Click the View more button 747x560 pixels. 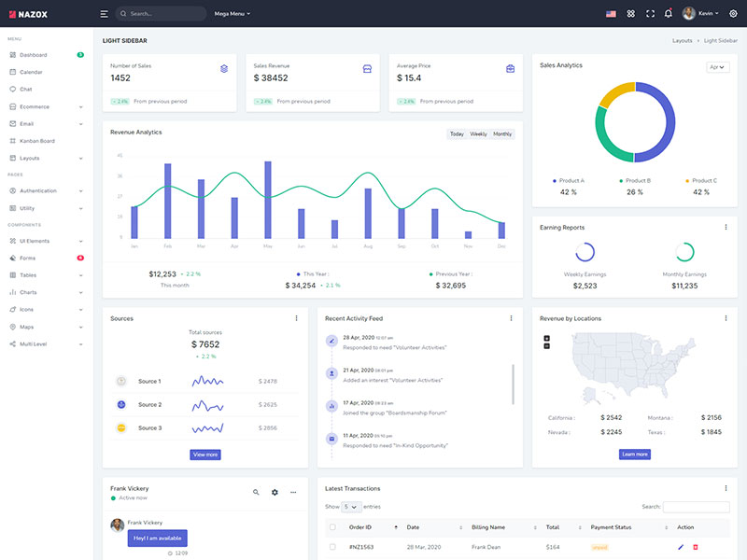tap(204, 455)
